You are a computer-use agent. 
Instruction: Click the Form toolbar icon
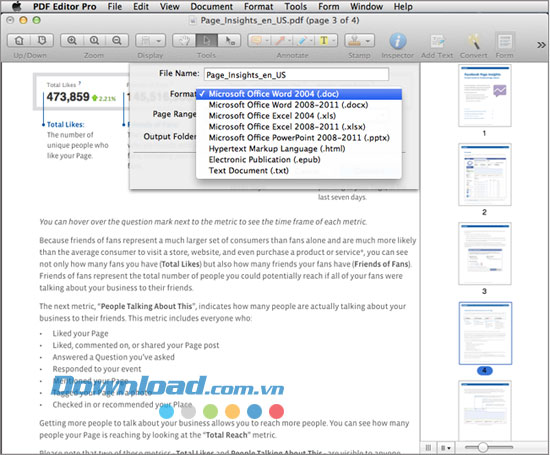(x=505, y=42)
